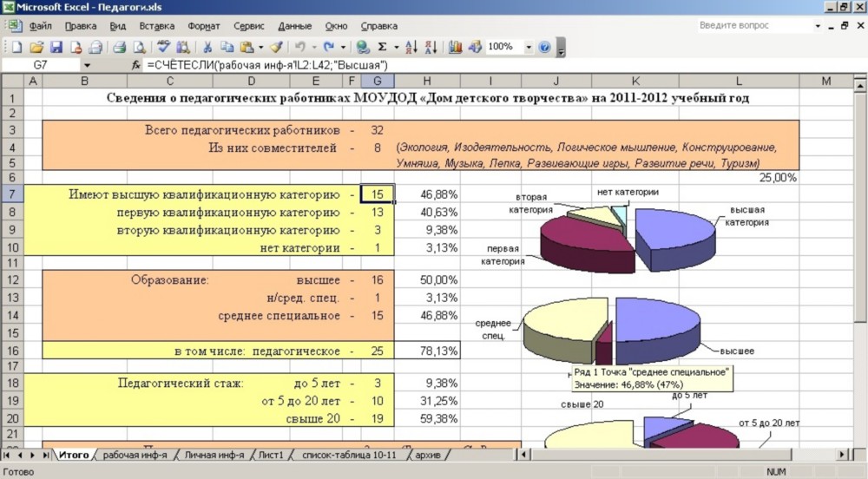This screenshot has width=868, height=479.
Task: Select cell H7 showing 46,88%
Action: pos(427,194)
